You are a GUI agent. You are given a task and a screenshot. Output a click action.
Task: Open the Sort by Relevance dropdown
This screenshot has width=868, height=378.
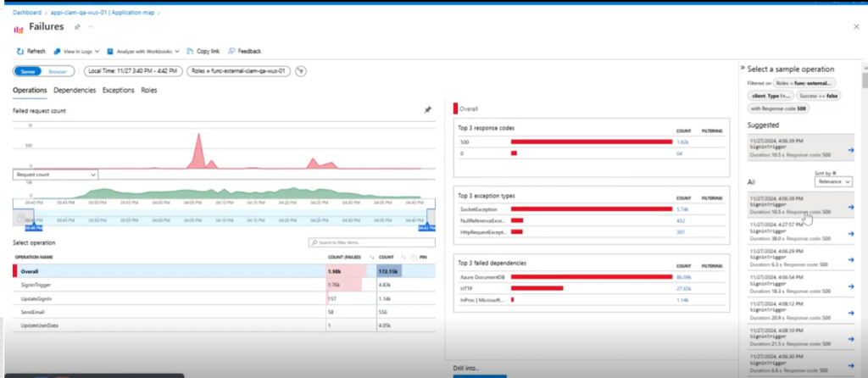pos(833,181)
